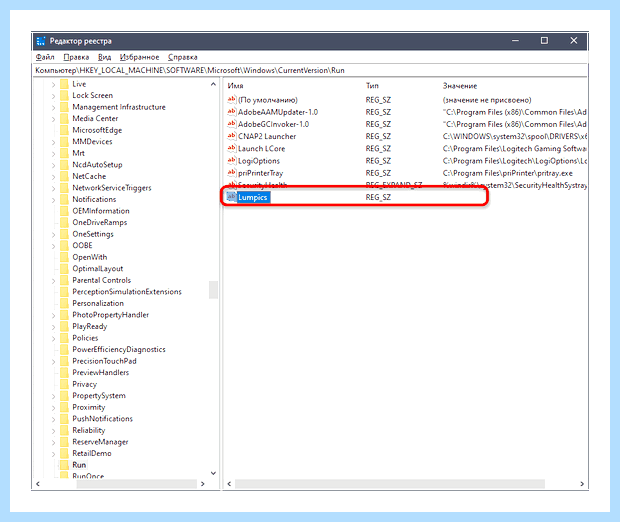Select the RetailDemo key
The width and height of the screenshot is (620, 522).
(x=92, y=454)
